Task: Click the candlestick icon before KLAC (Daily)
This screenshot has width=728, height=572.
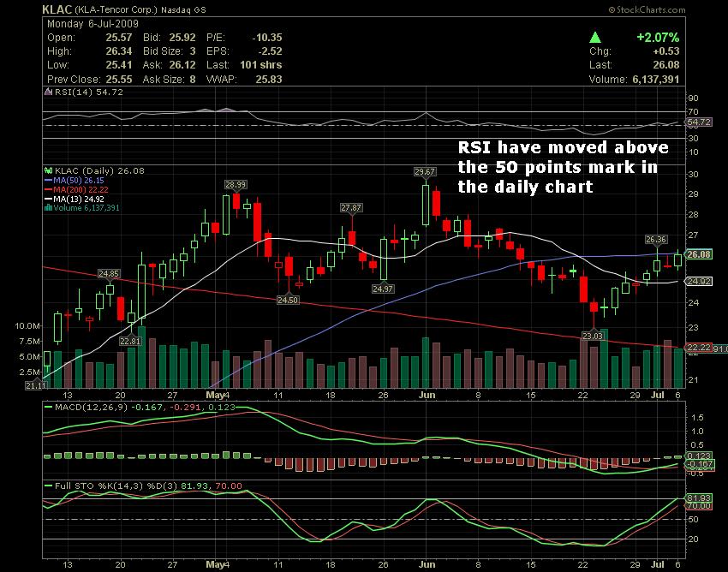Action: coord(48,171)
